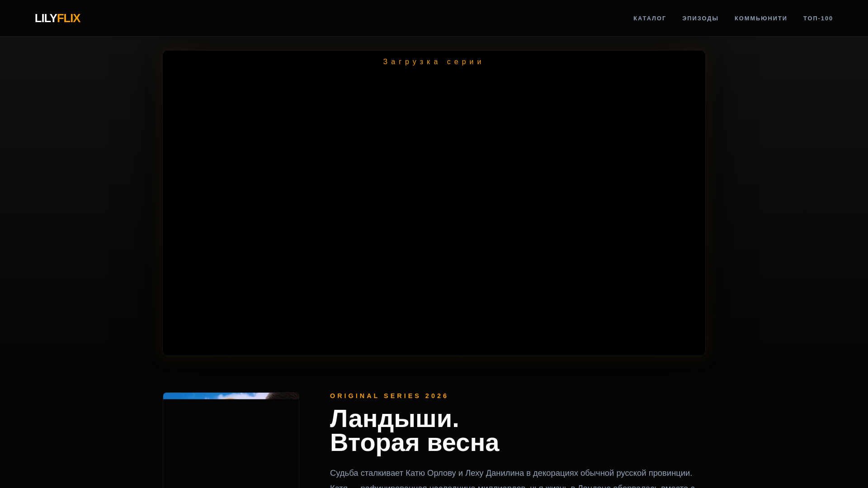
Task: Click the video player loading area
Action: point(434,203)
